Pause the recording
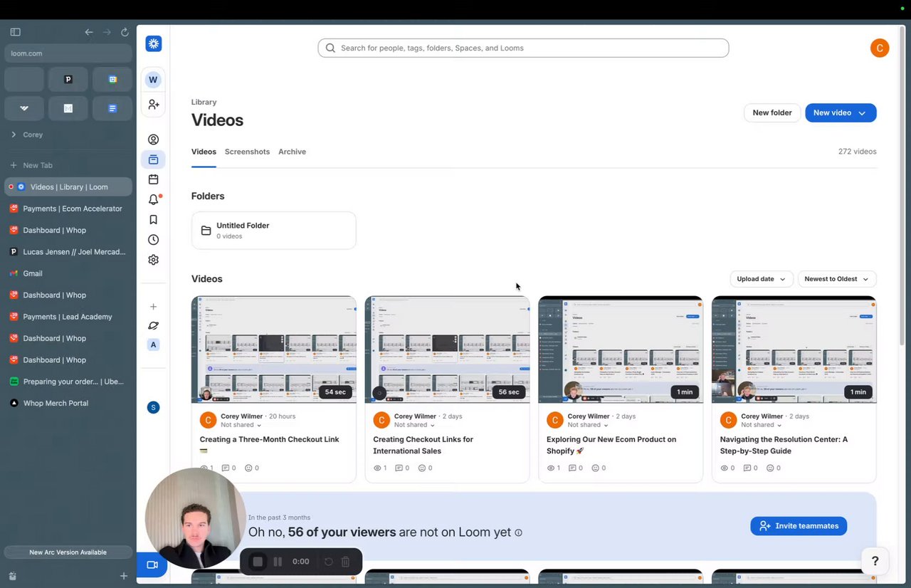The image size is (911, 588). click(x=278, y=562)
